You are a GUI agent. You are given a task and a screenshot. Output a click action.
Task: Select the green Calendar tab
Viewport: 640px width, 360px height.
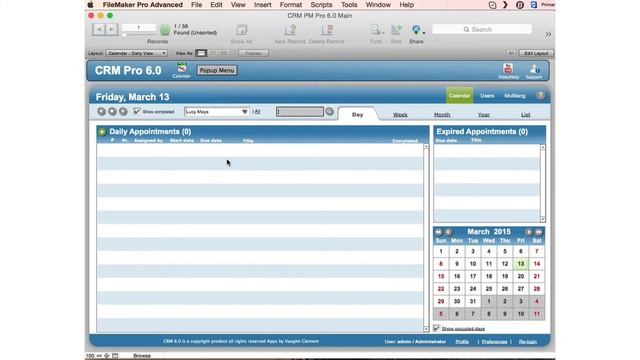[x=459, y=96]
